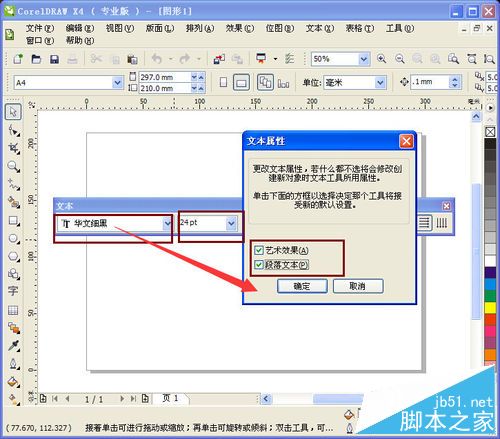The width and height of the screenshot is (500, 439).
Task: Open the 文件 menu
Action: pos(40,29)
